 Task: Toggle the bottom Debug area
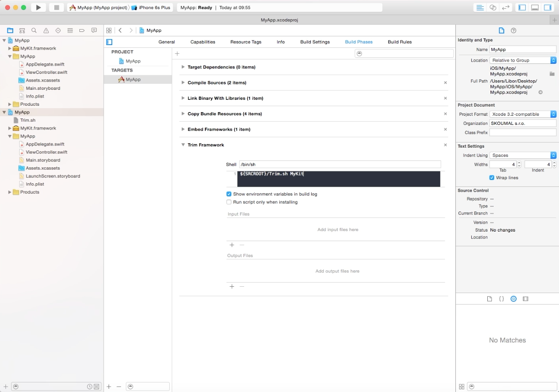click(x=535, y=7)
